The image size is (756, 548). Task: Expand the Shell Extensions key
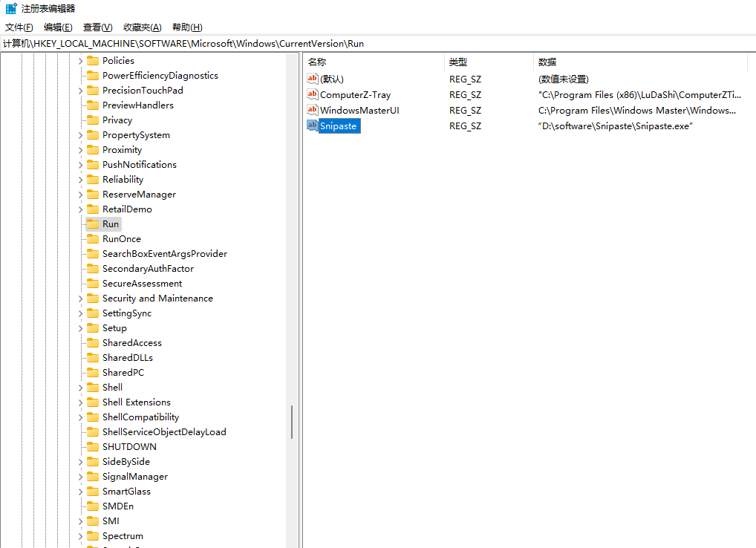[x=81, y=402]
